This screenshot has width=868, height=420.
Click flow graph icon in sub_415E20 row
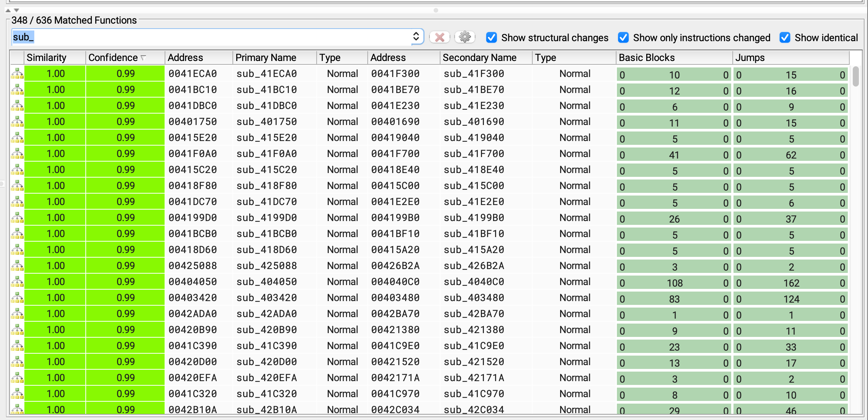click(17, 138)
